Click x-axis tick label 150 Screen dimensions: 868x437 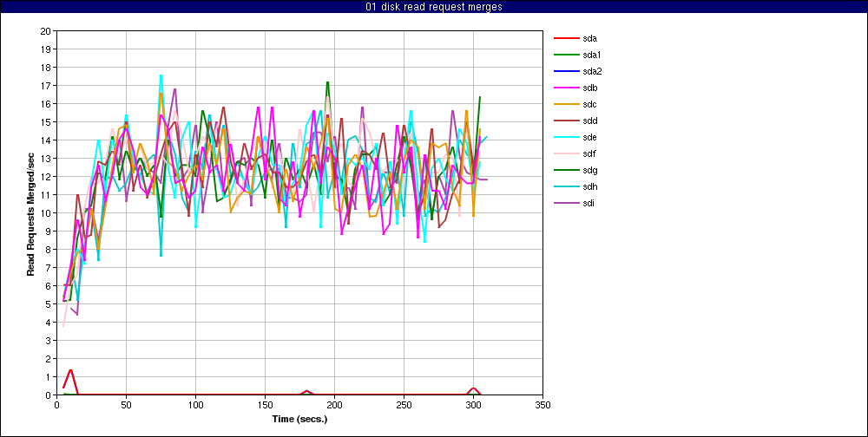point(265,405)
